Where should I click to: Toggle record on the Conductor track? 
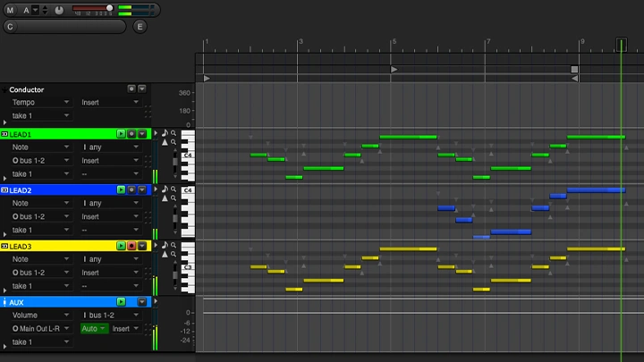131,88
